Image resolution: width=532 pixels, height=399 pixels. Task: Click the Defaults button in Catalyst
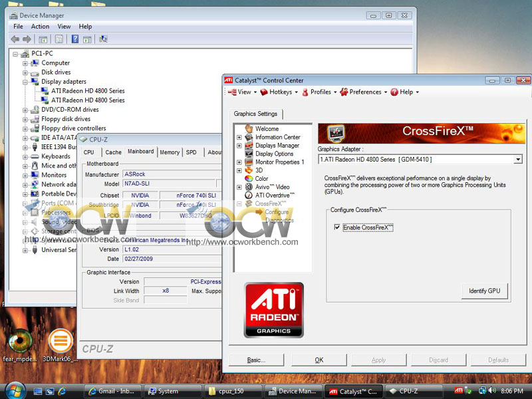click(x=498, y=360)
